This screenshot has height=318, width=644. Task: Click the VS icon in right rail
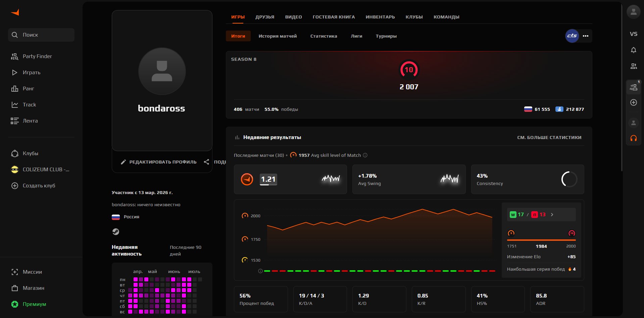click(x=634, y=34)
